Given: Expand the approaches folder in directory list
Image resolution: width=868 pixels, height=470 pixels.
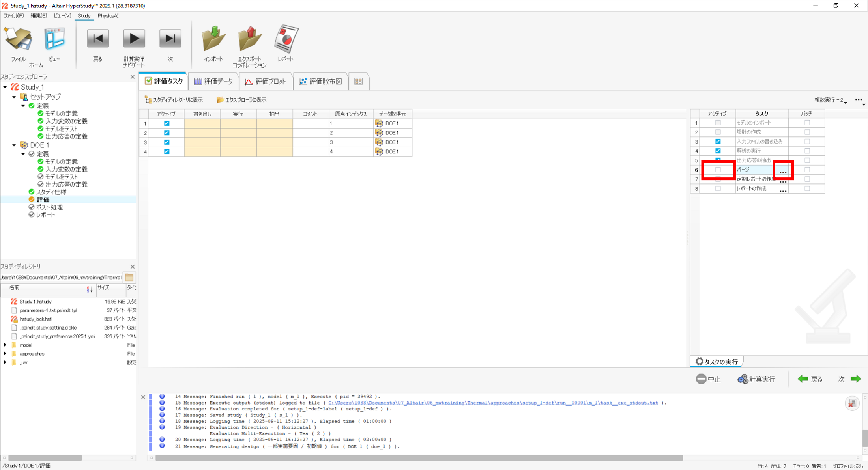Looking at the screenshot, I should [5, 354].
